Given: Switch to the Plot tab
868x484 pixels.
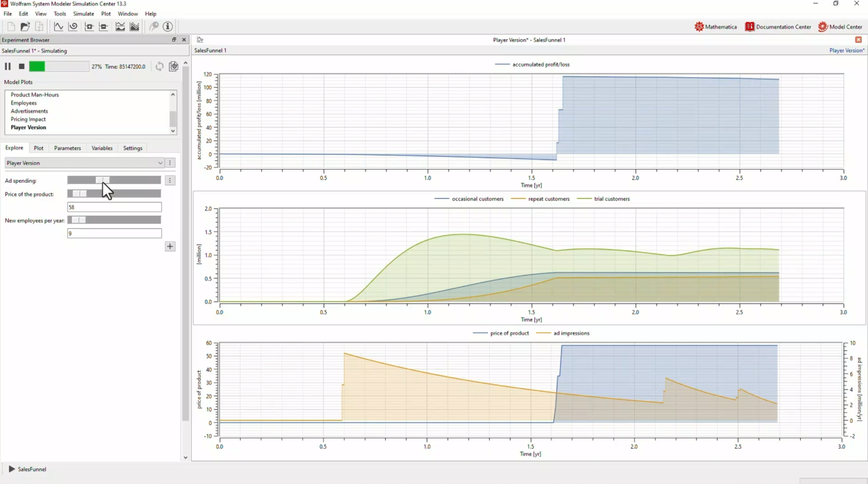Looking at the screenshot, I should [x=39, y=148].
